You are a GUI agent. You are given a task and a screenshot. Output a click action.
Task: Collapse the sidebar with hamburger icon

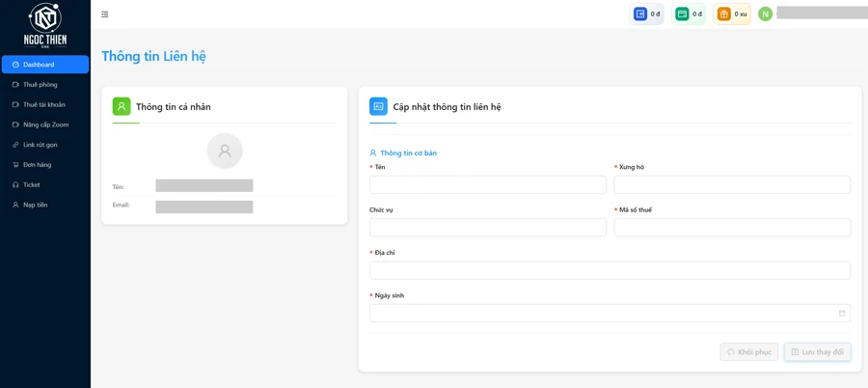click(x=105, y=14)
